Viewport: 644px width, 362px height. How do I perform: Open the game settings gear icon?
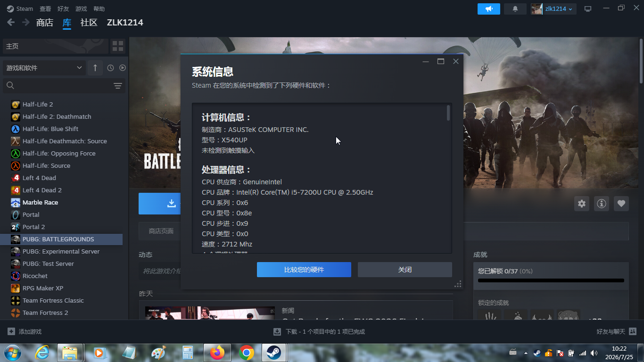click(x=582, y=204)
